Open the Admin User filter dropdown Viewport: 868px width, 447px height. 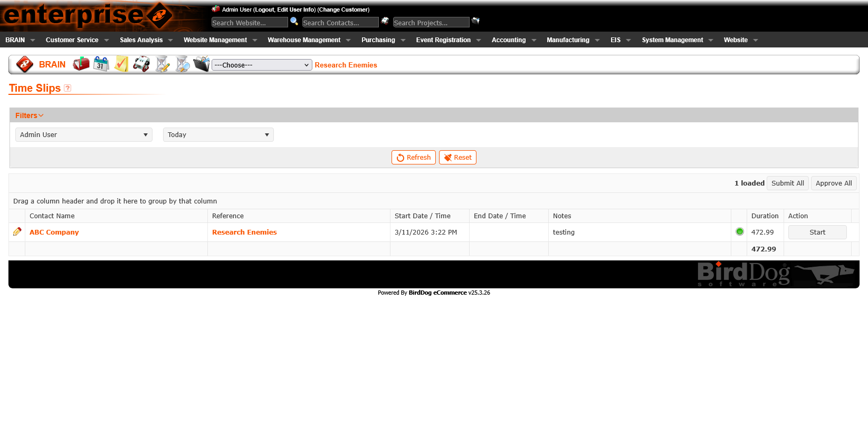click(84, 135)
